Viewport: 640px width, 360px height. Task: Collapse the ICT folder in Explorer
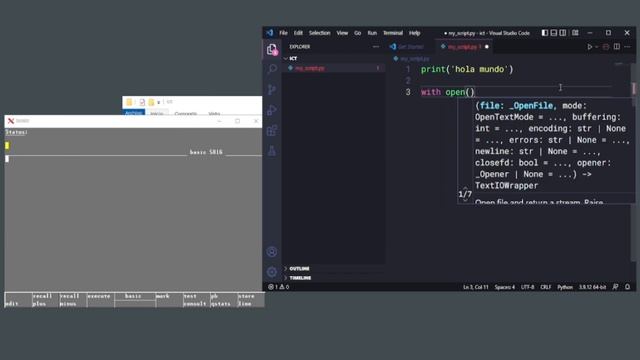[293, 58]
